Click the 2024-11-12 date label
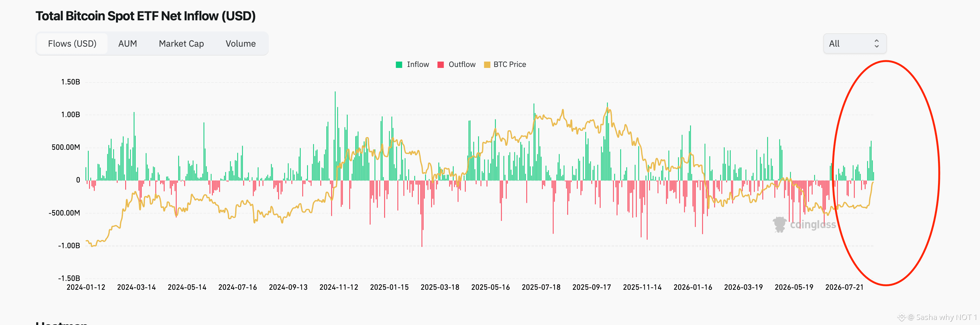Screen dimensions: 980x325 [339, 287]
